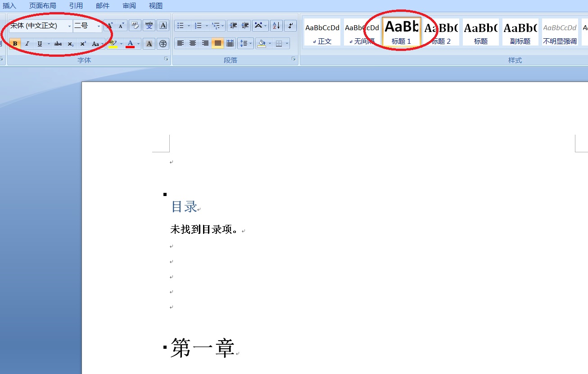
Task: Open highlight color dropdown arrow
Action: (x=121, y=44)
